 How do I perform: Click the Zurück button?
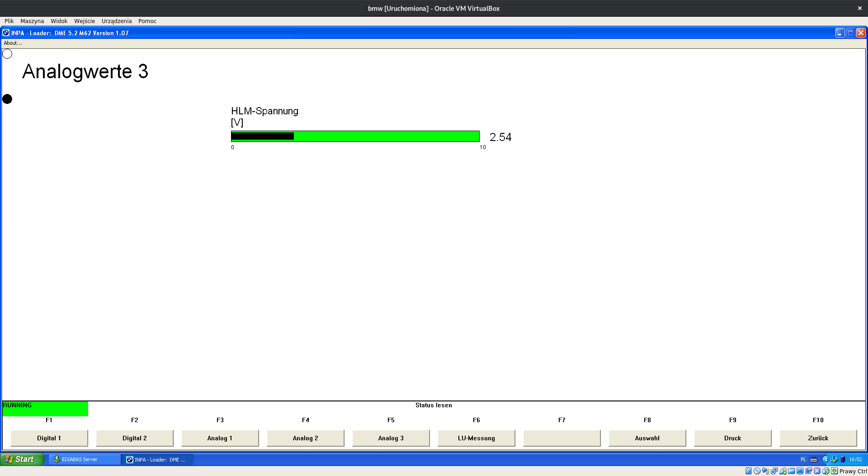[x=818, y=438]
